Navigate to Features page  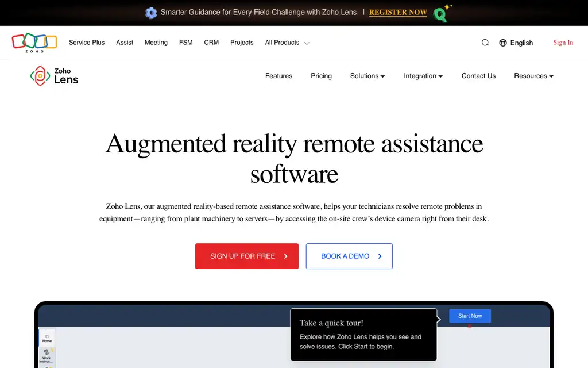coord(278,76)
